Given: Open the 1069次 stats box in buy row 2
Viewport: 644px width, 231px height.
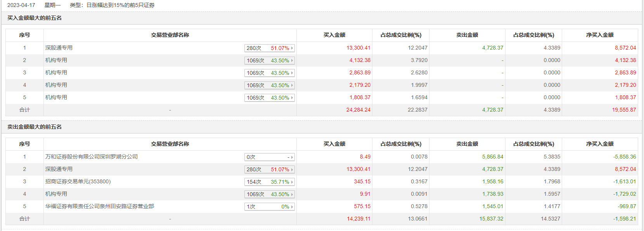Looking at the screenshot, I should 269,60.
